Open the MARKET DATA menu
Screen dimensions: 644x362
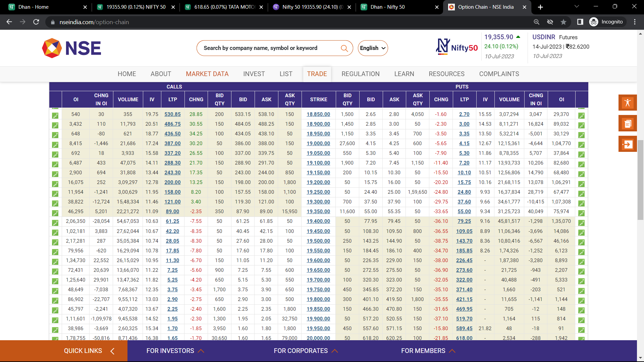click(207, 74)
